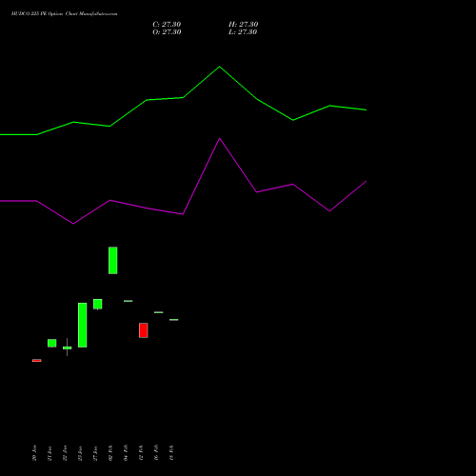Click the highest green candle above 02 Feb

pos(113,260)
